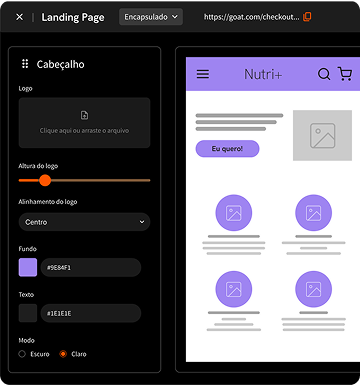
Task: Open the hamburger menu in the preview header
Action: [x=203, y=74]
